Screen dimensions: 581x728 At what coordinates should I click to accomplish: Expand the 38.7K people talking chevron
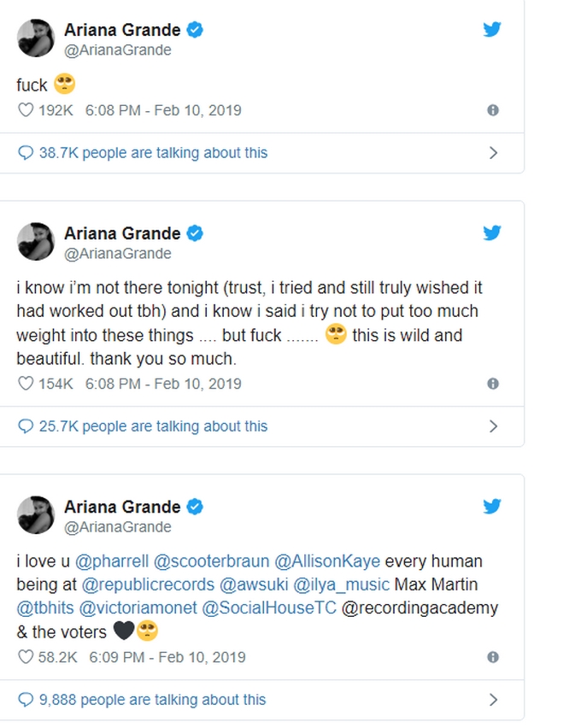(x=493, y=153)
